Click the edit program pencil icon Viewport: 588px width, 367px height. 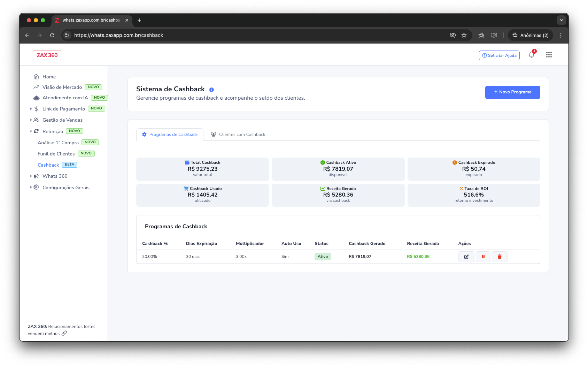pos(466,257)
